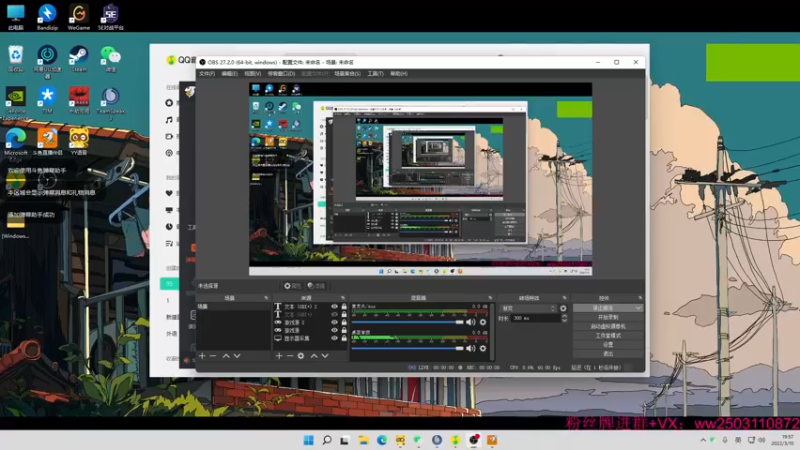Image resolution: width=800 pixels, height=450 pixels.
Task: Hide the 游戏源 source
Action: [x=335, y=330]
